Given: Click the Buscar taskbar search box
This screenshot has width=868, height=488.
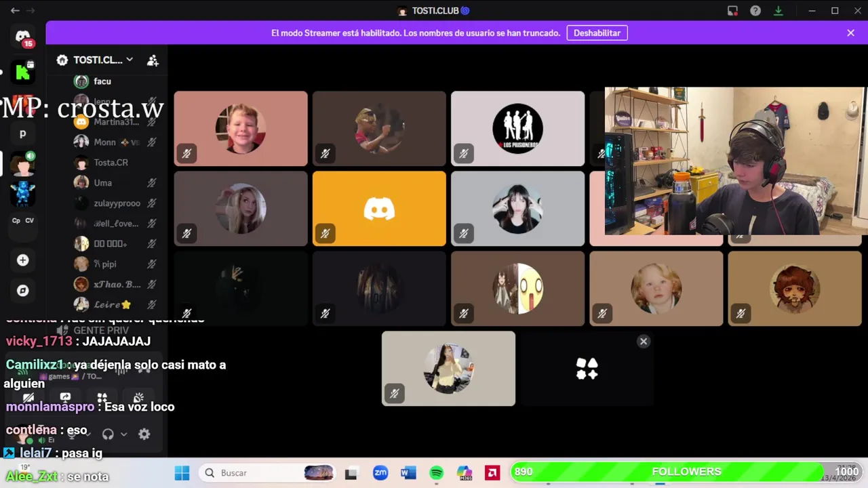Looking at the screenshot, I should click(269, 473).
